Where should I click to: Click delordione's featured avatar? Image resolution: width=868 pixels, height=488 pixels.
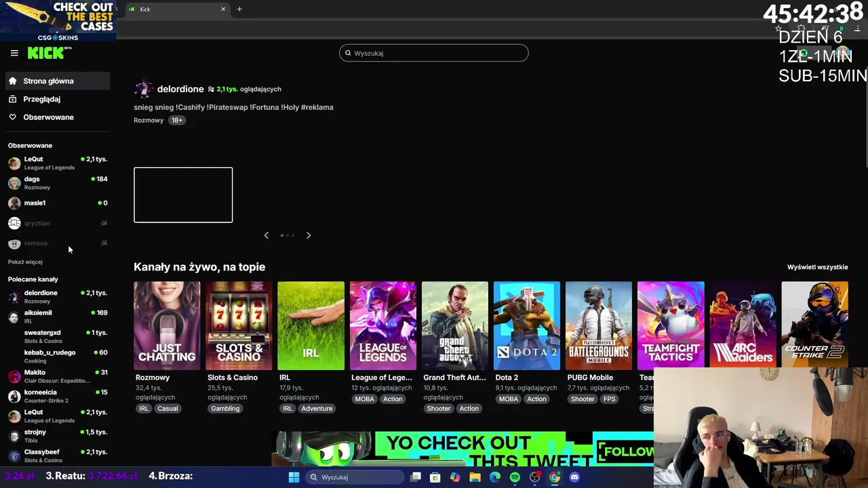[143, 89]
